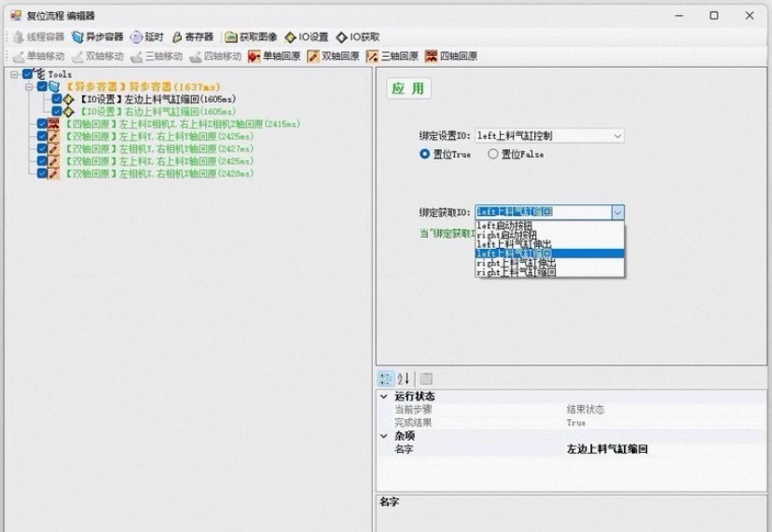Image resolution: width=772 pixels, height=532 pixels.
Task: Collapse the Tools root tree node
Action: pos(14,75)
